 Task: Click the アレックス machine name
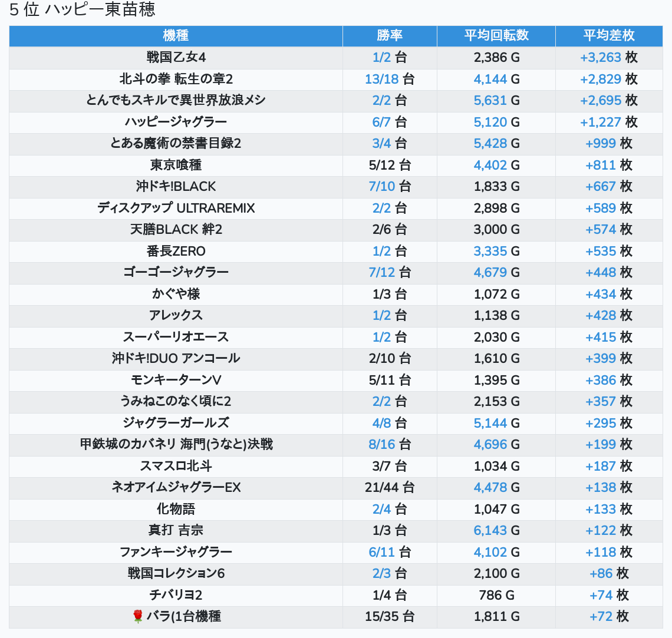(x=176, y=316)
